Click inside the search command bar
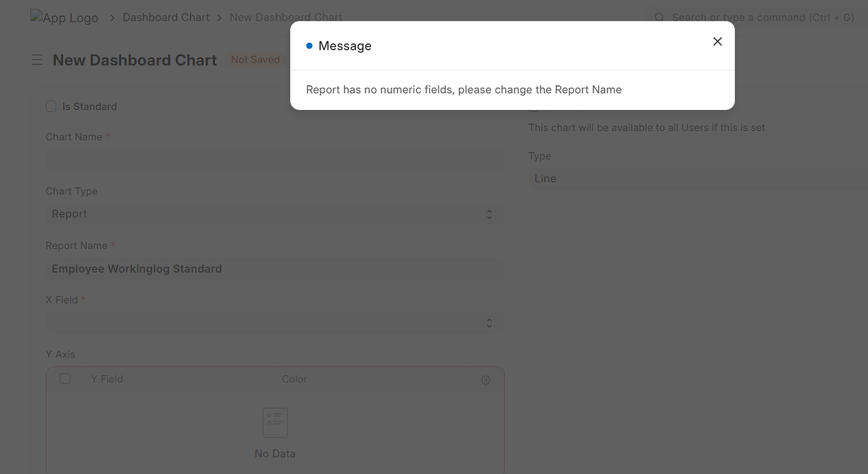This screenshot has height=474, width=868. point(755,18)
